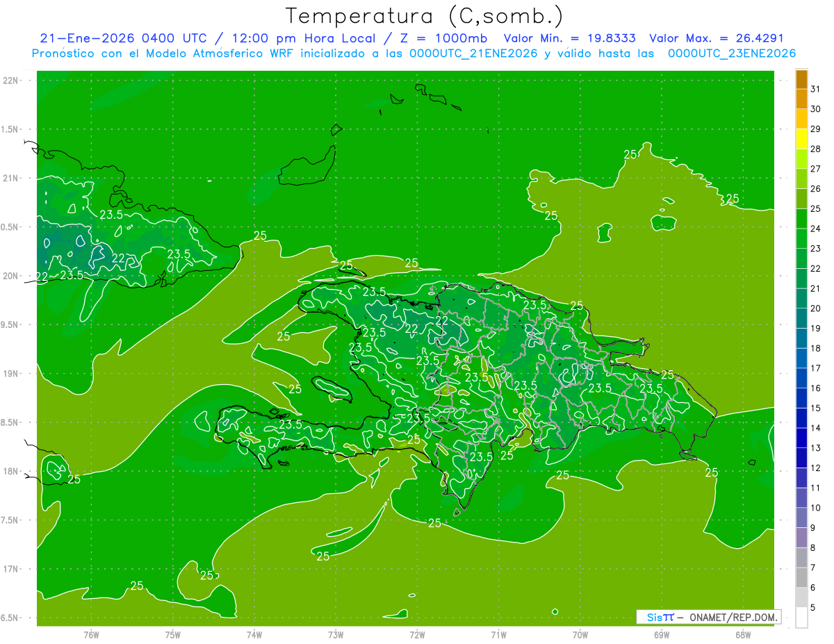
Task: Click the white swatch below colorbar value 5
Action: (x=801, y=618)
